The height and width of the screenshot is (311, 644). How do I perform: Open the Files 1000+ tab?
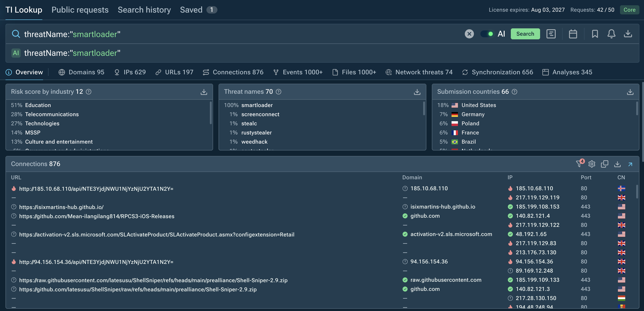[354, 72]
